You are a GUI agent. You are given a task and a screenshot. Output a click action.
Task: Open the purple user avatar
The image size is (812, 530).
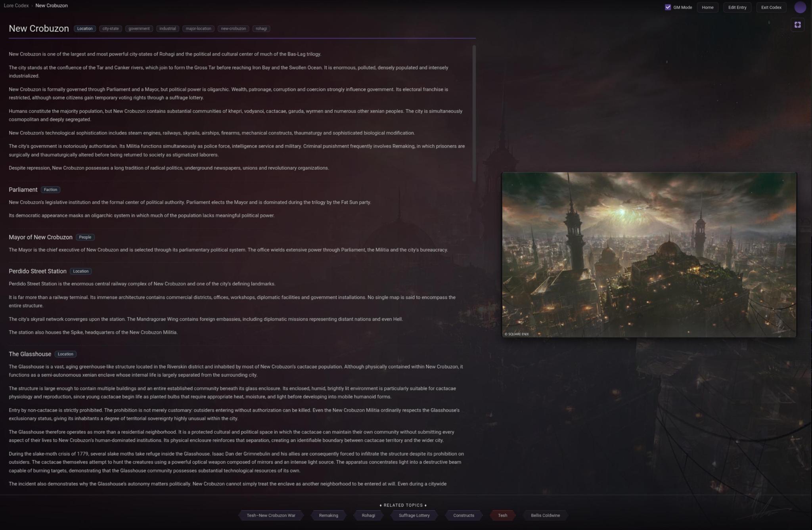800,7
